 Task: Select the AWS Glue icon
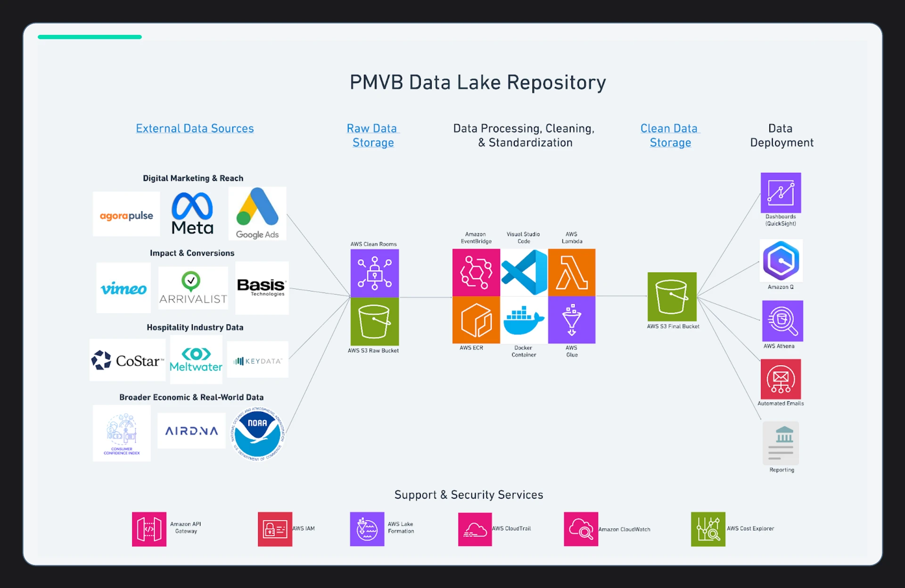click(572, 320)
